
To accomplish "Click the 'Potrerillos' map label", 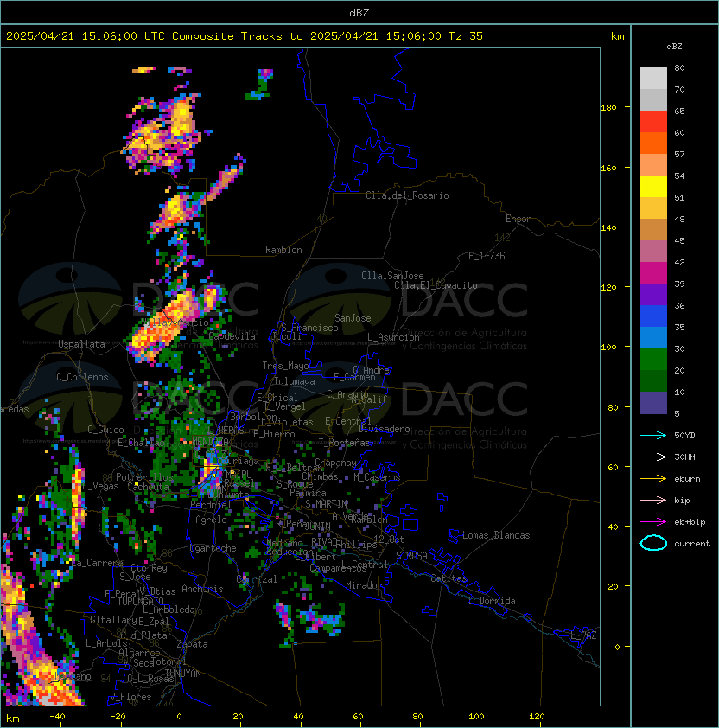I will pos(144,477).
